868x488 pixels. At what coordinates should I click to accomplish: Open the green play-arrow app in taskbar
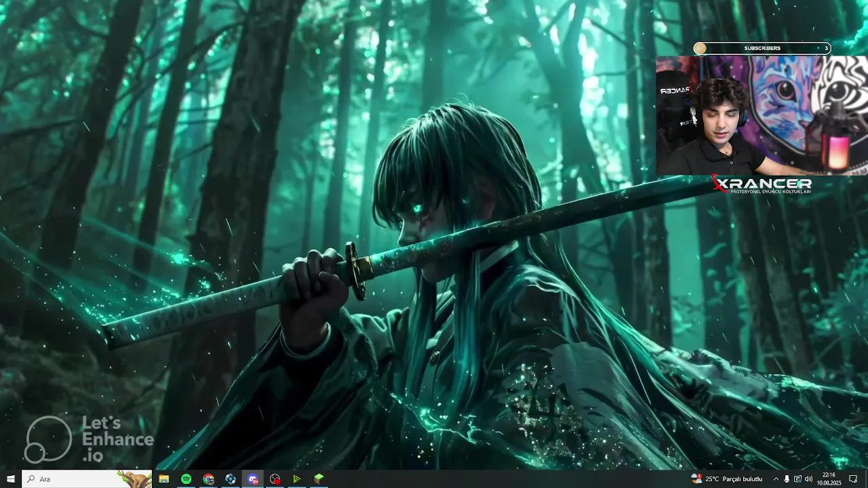coord(297,479)
